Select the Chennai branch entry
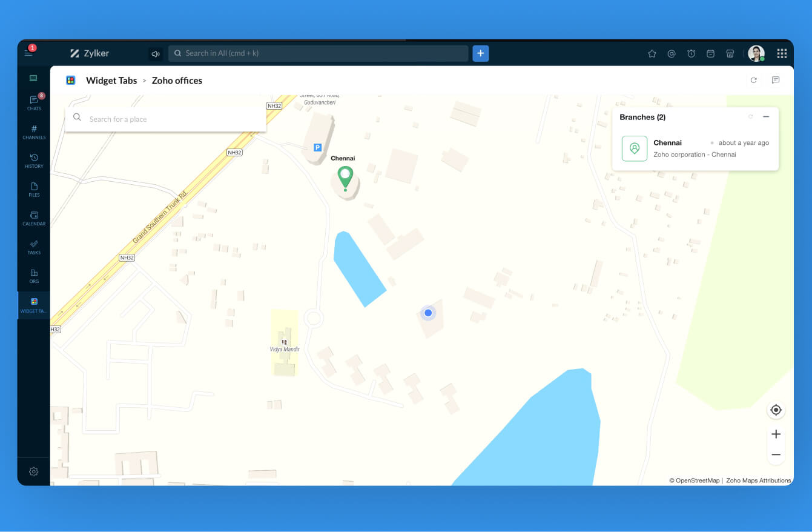 point(695,148)
